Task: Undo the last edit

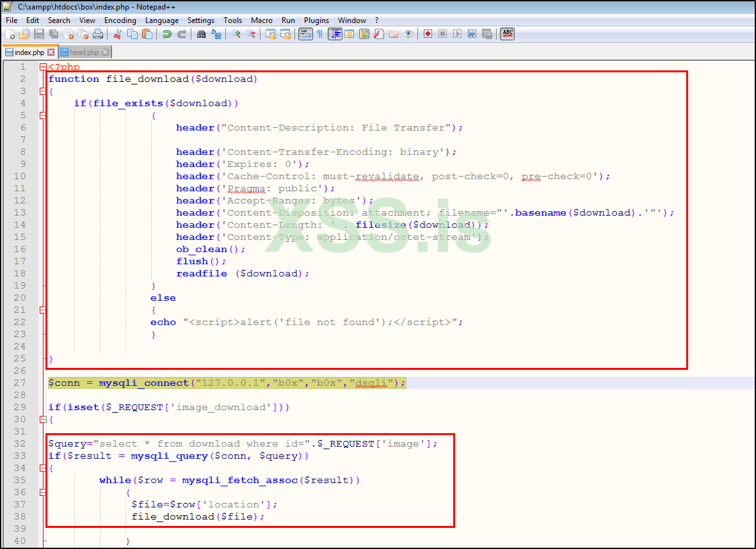Action: 168,33
